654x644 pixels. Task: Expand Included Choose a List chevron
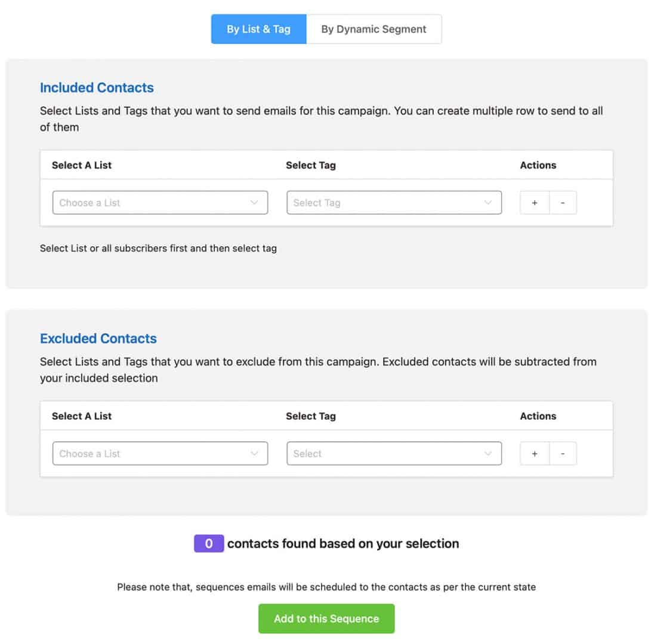tap(254, 203)
